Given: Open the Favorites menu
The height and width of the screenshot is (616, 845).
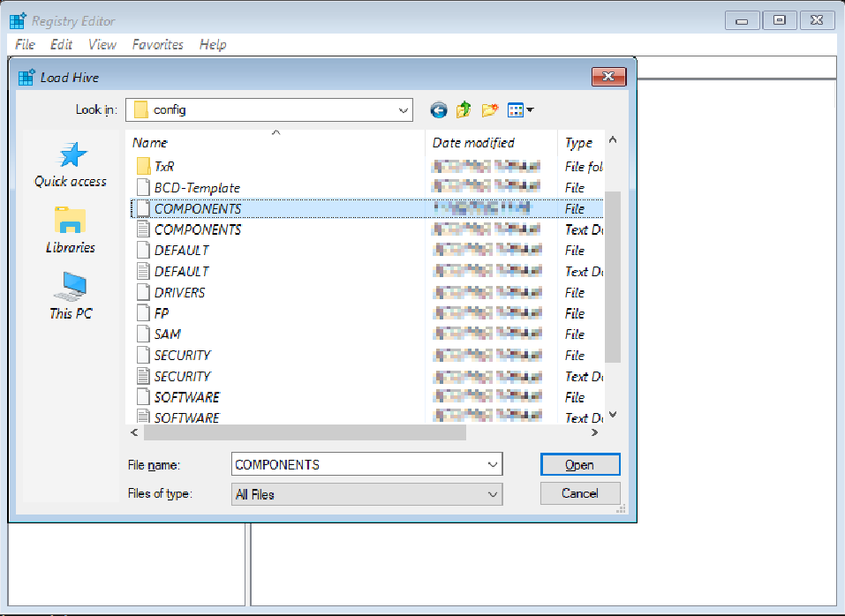Looking at the screenshot, I should tap(157, 44).
